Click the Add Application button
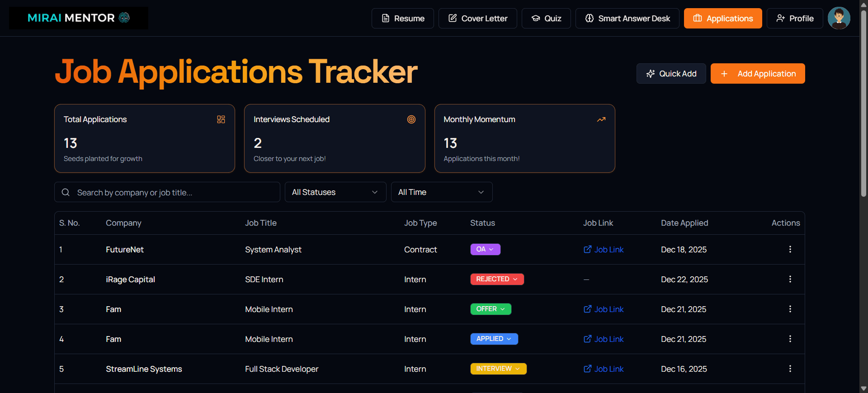This screenshot has height=393, width=868. (758, 74)
